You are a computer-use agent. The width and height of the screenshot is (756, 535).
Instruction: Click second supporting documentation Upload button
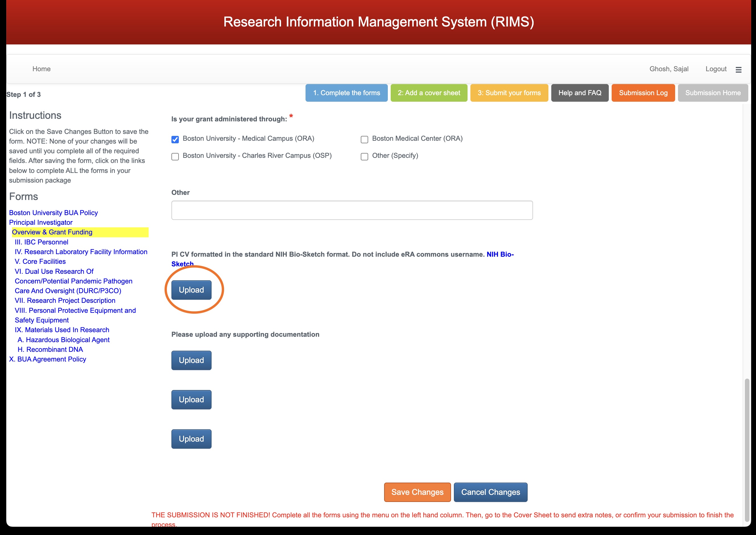[x=191, y=400]
